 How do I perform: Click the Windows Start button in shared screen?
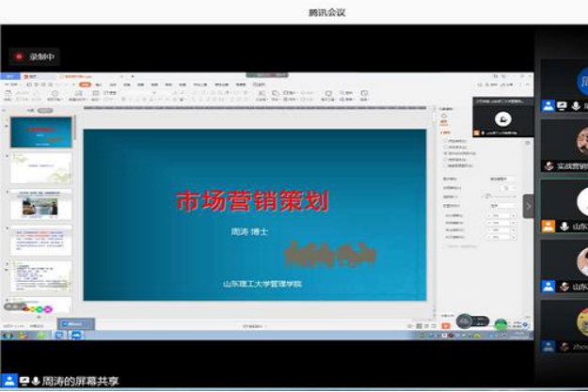(6, 335)
